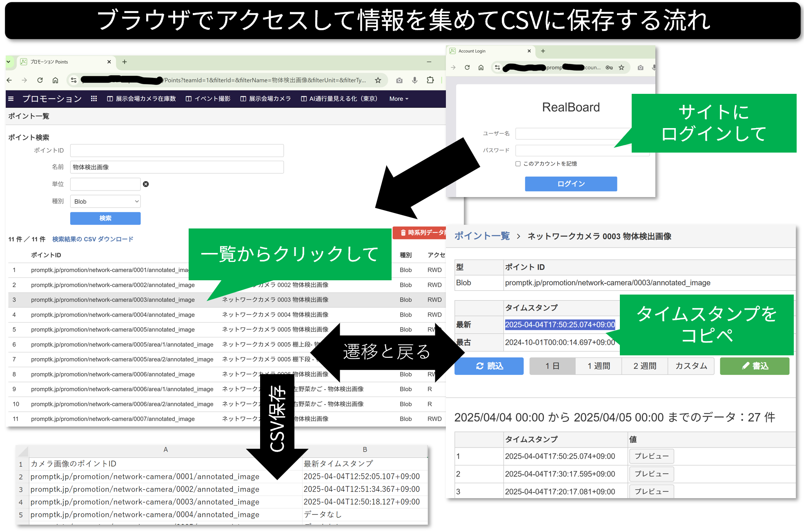This screenshot has width=804, height=532.
Task: Expand the More menu in navigation bar
Action: 399,99
